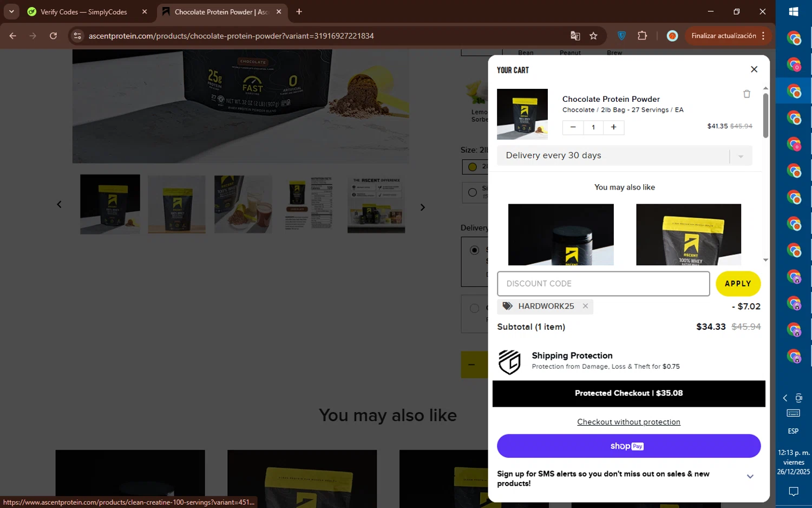Close the Your Cart panel
812x508 pixels.
coord(754,69)
